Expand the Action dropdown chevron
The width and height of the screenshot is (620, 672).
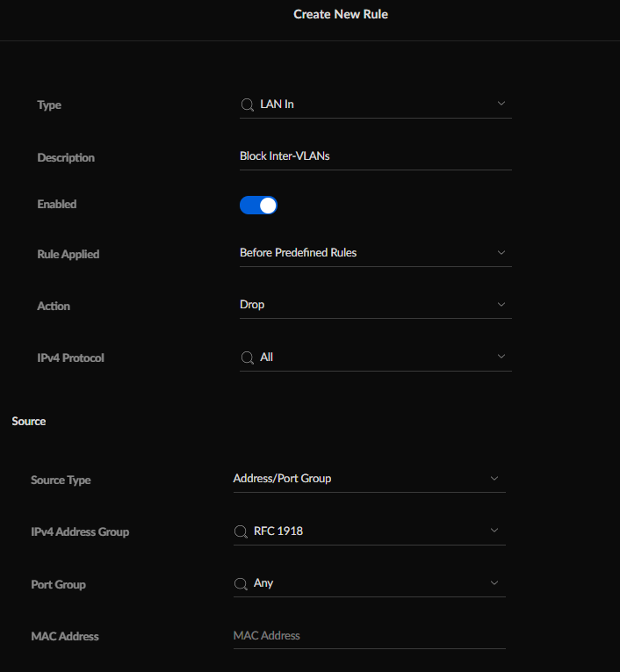[x=501, y=305]
